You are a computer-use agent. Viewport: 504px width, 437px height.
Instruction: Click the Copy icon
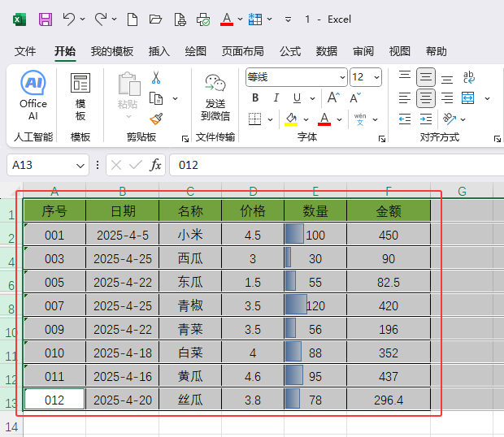click(x=156, y=98)
